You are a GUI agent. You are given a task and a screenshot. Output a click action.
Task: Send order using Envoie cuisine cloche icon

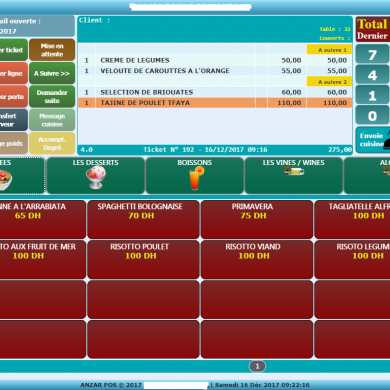[x=373, y=140]
